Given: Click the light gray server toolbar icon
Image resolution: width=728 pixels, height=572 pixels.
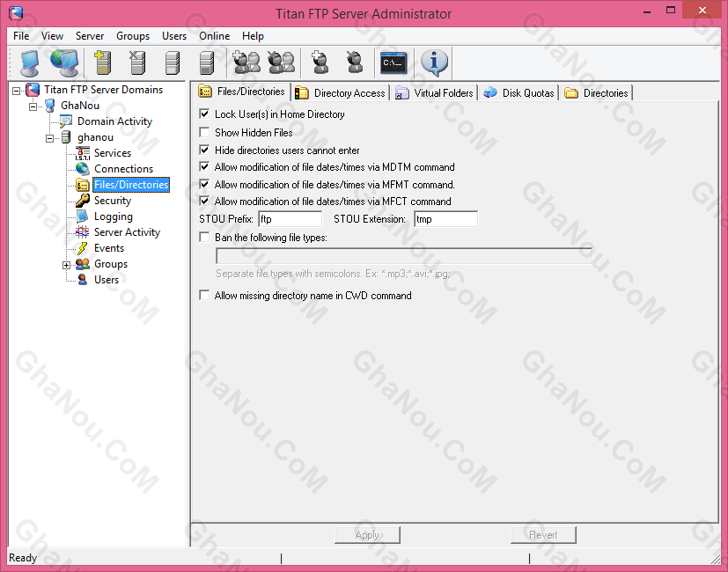Looking at the screenshot, I should [173, 63].
